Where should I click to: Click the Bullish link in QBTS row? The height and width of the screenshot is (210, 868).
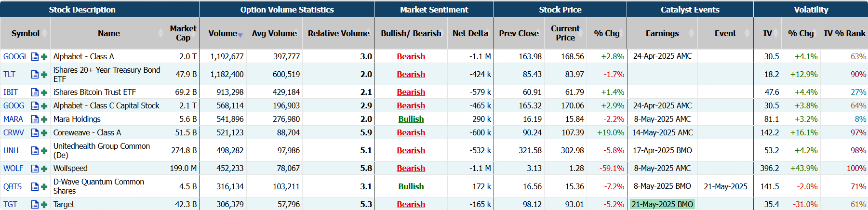pos(411,186)
